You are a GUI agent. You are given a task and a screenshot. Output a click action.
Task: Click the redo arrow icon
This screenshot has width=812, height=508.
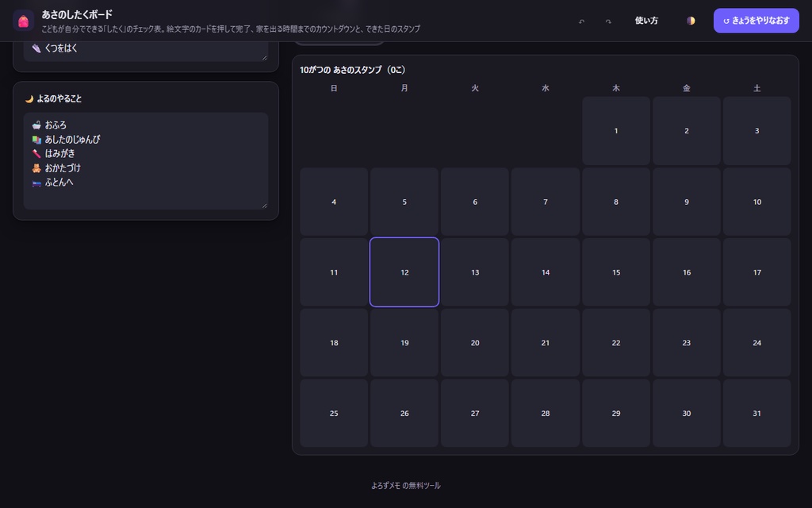608,21
